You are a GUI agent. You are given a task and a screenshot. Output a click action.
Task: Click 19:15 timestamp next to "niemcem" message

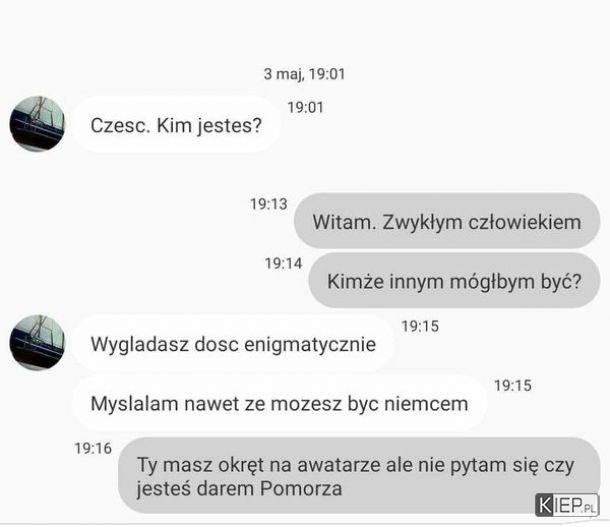[x=513, y=385]
